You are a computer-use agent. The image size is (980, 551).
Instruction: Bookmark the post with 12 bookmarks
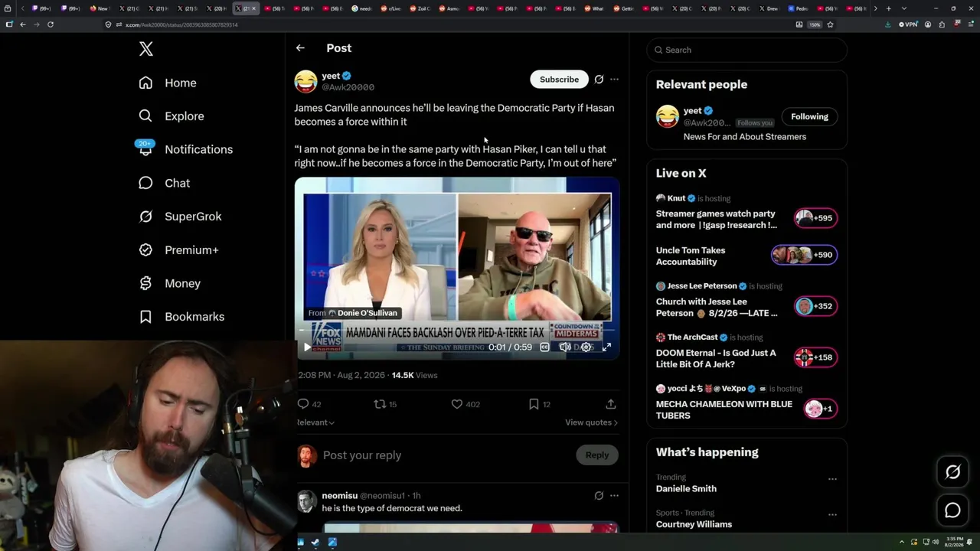(x=534, y=404)
